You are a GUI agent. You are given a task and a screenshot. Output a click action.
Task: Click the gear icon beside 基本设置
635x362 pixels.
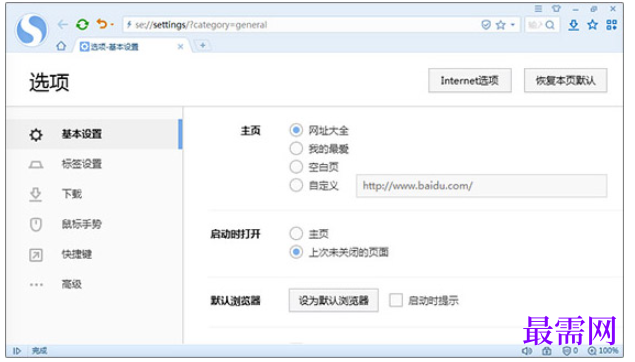36,134
